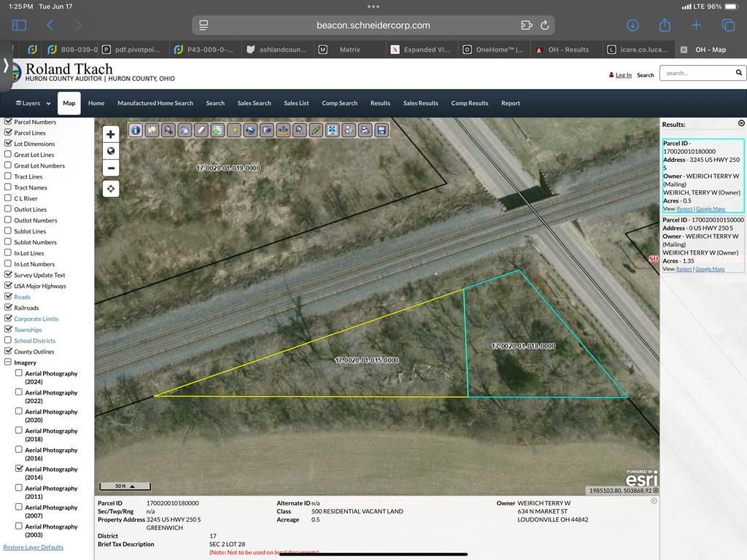This screenshot has width=747, height=560.
Task: Collapse the Imagery layer group
Action: pos(9,362)
